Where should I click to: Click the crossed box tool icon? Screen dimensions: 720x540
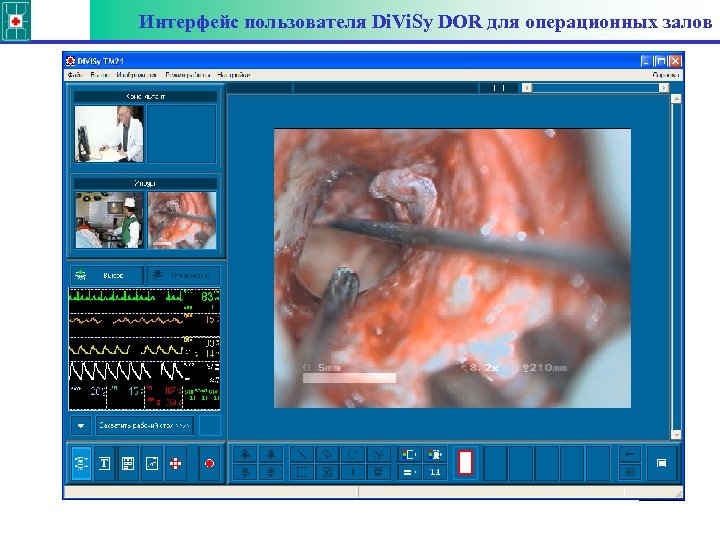pyautogui.click(x=327, y=472)
